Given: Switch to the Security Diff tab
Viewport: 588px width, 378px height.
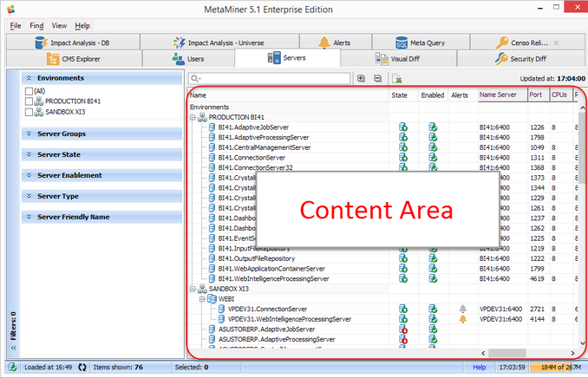Looking at the screenshot, I should tap(521, 59).
